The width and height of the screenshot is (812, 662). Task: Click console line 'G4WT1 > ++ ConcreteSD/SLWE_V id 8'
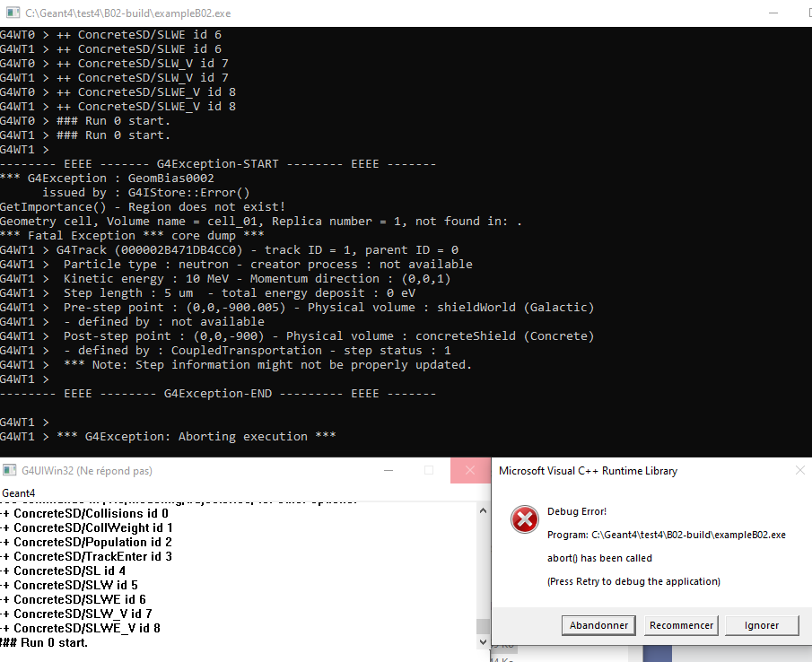pyautogui.click(x=118, y=107)
